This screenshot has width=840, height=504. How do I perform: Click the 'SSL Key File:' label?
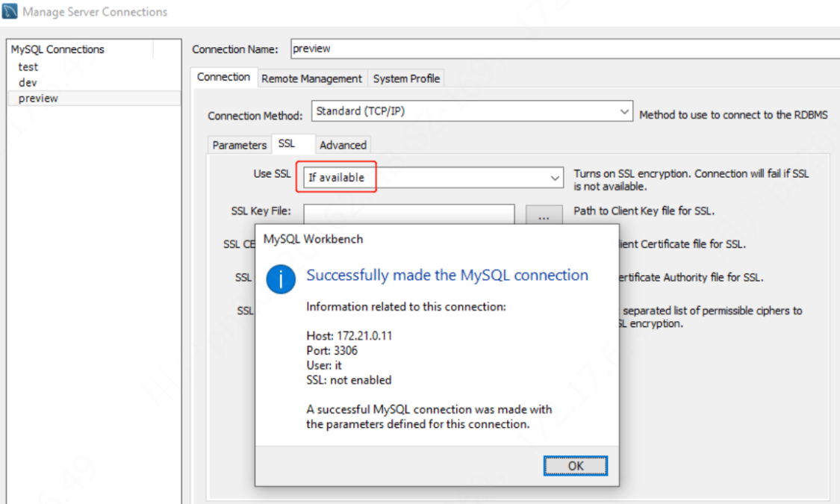(261, 211)
